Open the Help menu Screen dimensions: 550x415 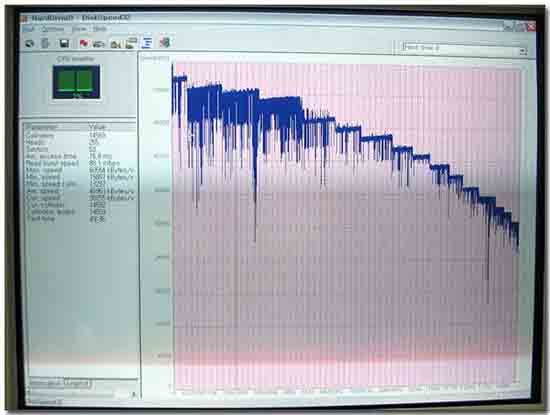pyautogui.click(x=100, y=29)
